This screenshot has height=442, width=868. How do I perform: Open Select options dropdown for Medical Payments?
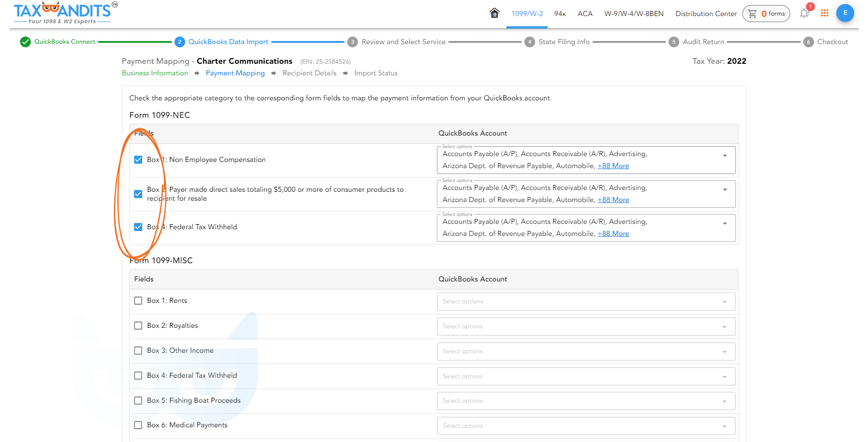586,426
